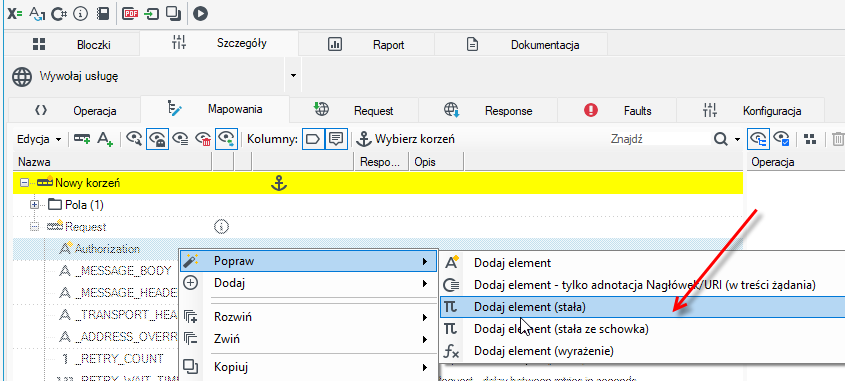Screen dimensions: 845x381
Task: Click the magnifier search icon
Action: click(721, 139)
